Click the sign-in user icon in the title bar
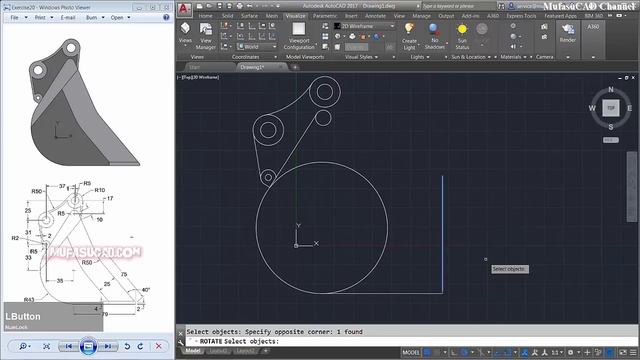 (x=511, y=6)
